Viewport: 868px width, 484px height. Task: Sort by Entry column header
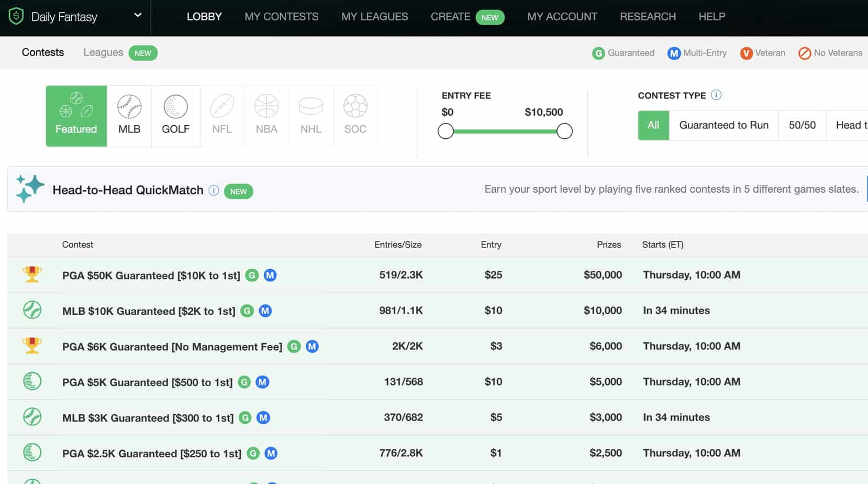click(491, 245)
